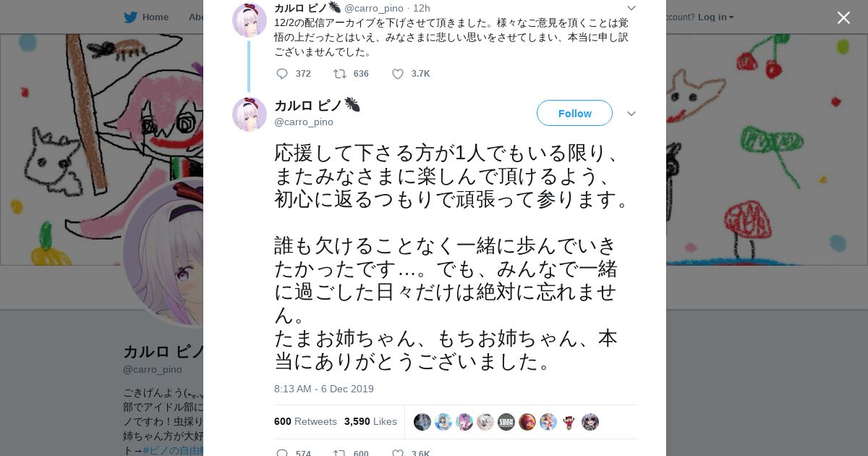Reply to the 12/2 archive tweet
This screenshot has height=456, width=868.
click(282, 74)
